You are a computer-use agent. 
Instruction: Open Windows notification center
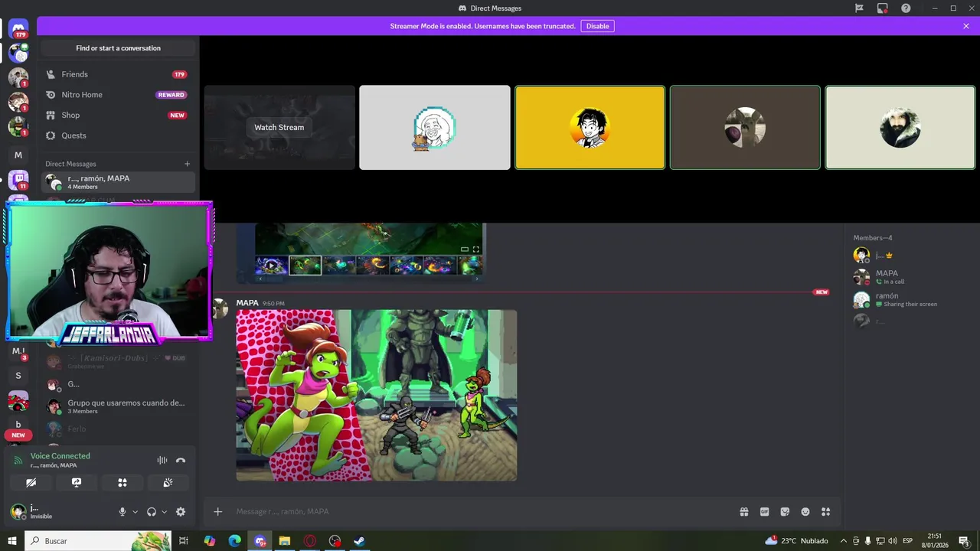click(x=965, y=541)
